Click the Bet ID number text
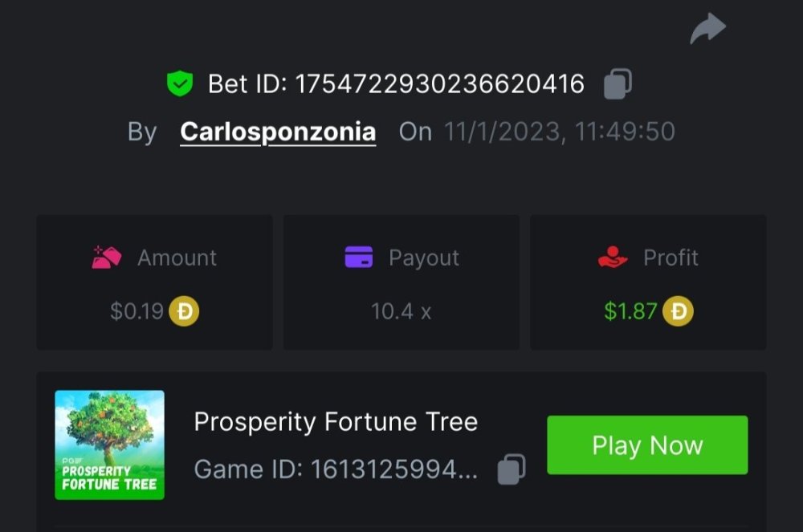The image size is (803, 532). pos(440,83)
